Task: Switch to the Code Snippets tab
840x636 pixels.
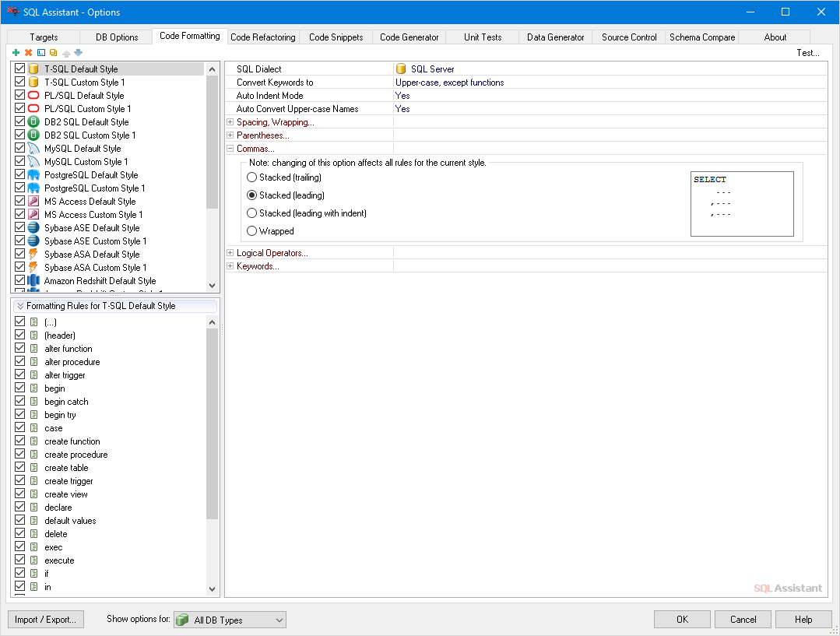Action: 336,37
